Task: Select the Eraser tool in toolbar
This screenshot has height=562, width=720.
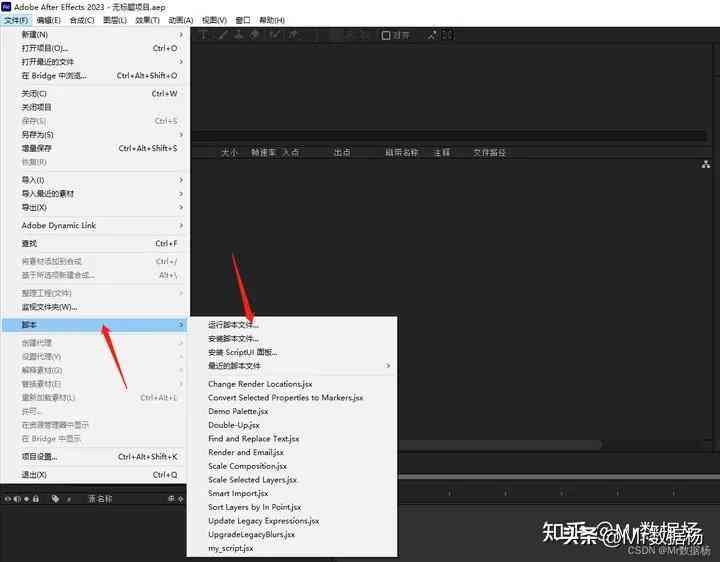Action: (x=254, y=35)
